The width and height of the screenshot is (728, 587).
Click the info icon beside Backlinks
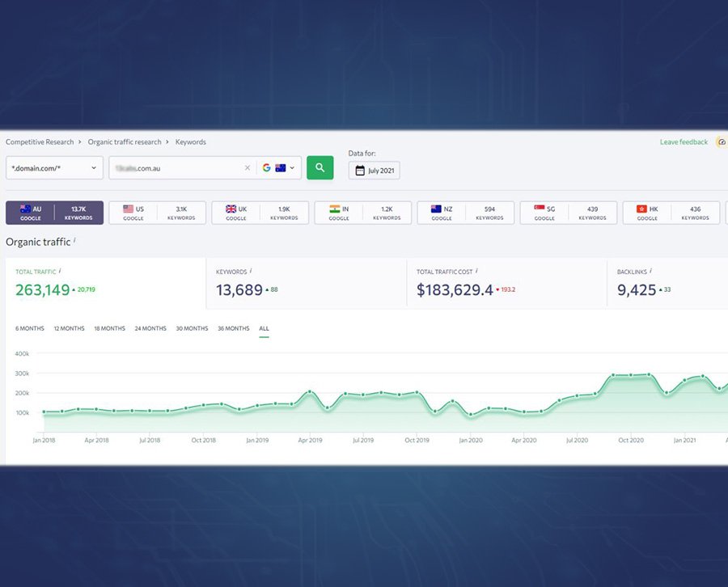[650, 272]
